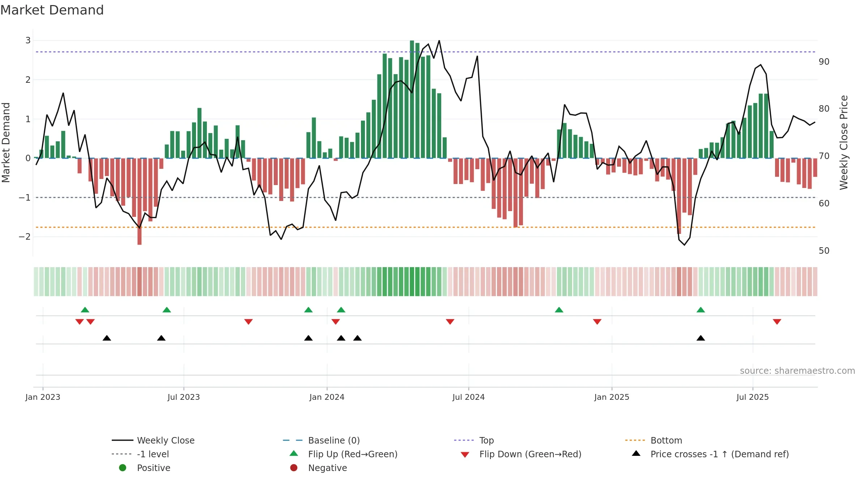Select the Jan 2025 x-axis label
This screenshot has height=488, width=868.
(x=612, y=397)
